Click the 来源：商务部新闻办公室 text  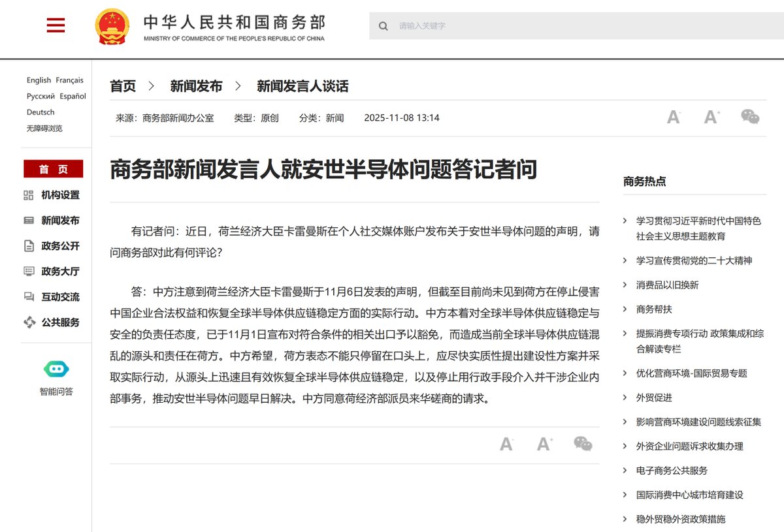(165, 118)
